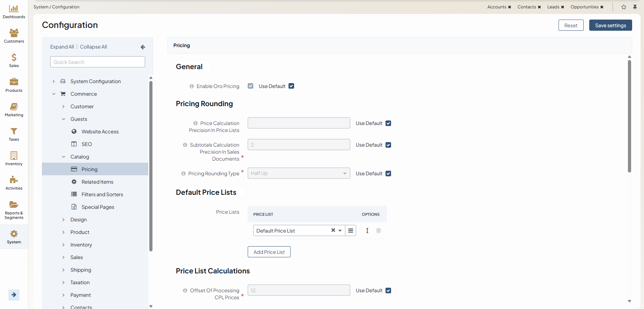644x309 pixels.
Task: Click the Add Price List button
Action: (x=269, y=252)
